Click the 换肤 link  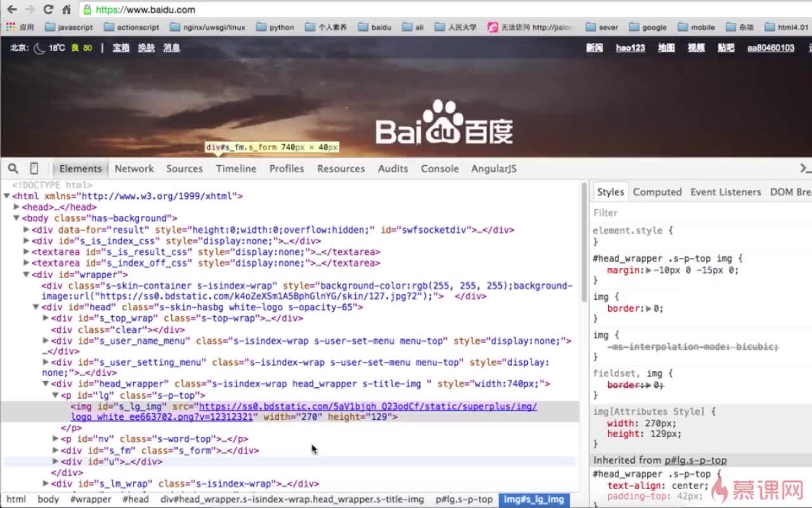pos(147,48)
